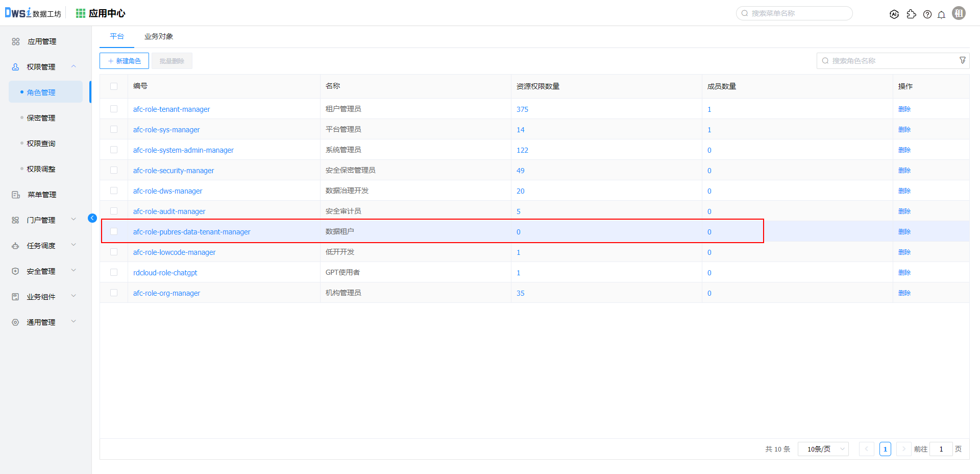
Task: Delete the afc-role-org-manager role
Action: click(x=904, y=293)
